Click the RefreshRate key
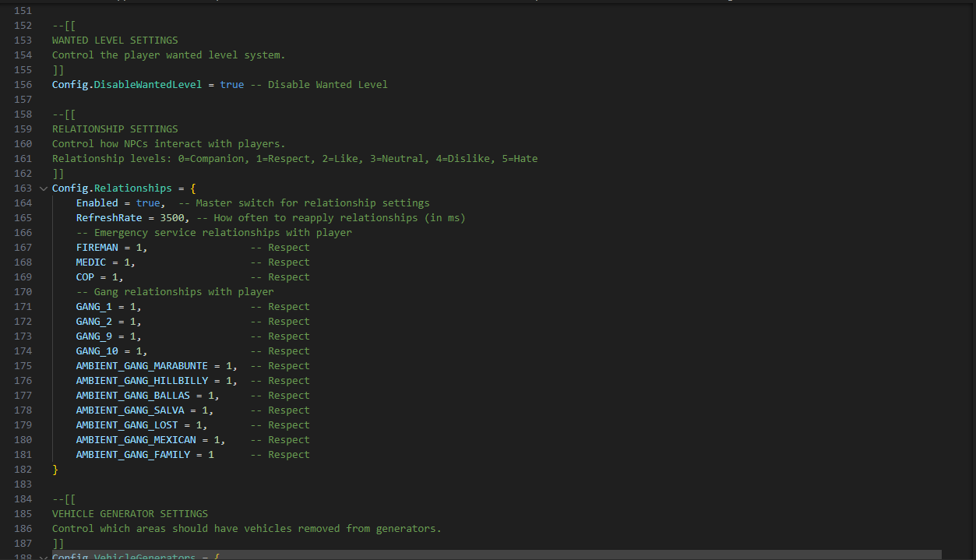 coord(109,218)
